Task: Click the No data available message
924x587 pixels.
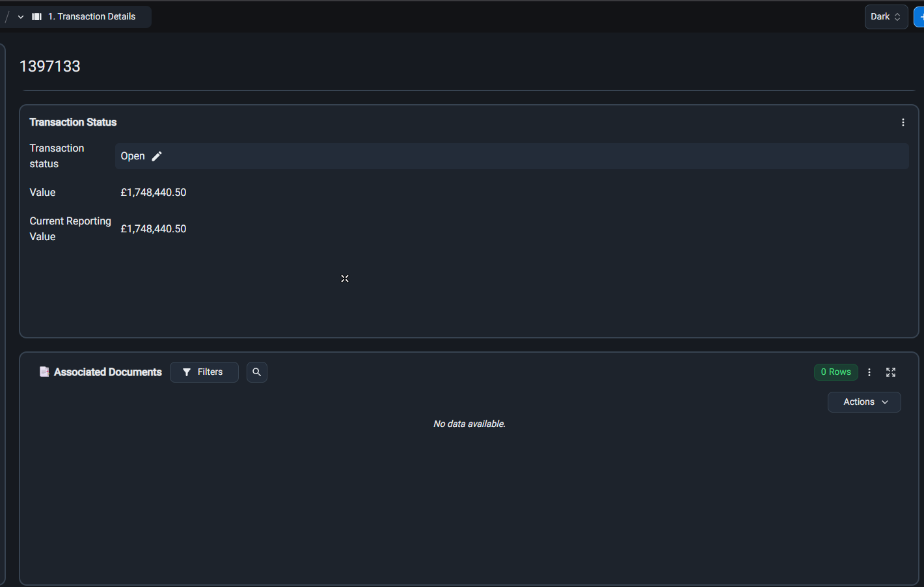Action: point(469,424)
